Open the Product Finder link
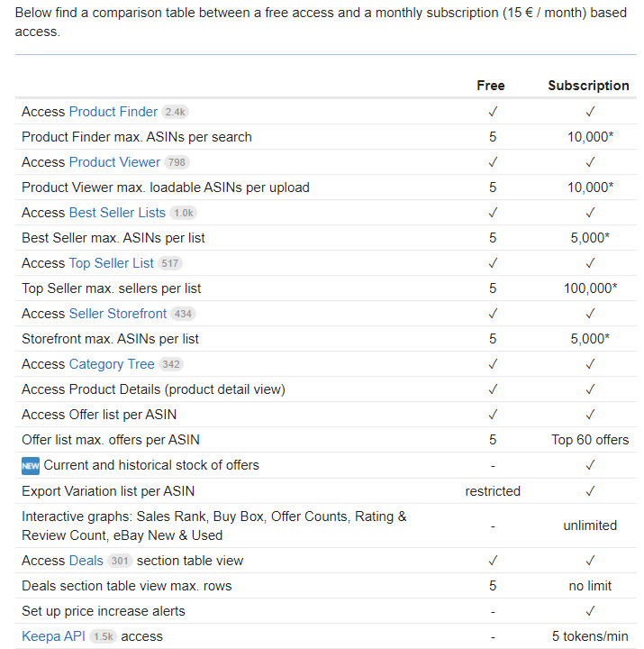Screen dimensions: 644x649 click(x=113, y=112)
